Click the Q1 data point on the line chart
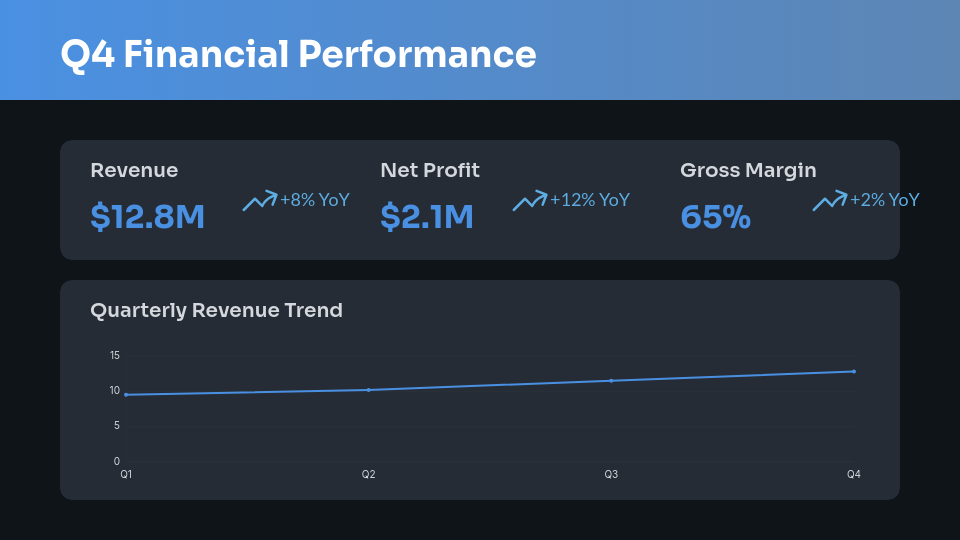The height and width of the screenshot is (540, 960). [126, 395]
